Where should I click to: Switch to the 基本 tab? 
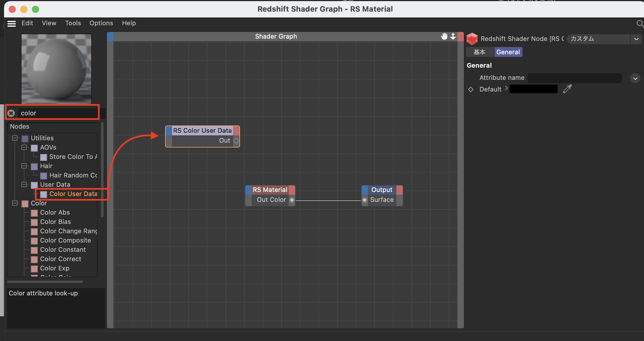coord(479,52)
